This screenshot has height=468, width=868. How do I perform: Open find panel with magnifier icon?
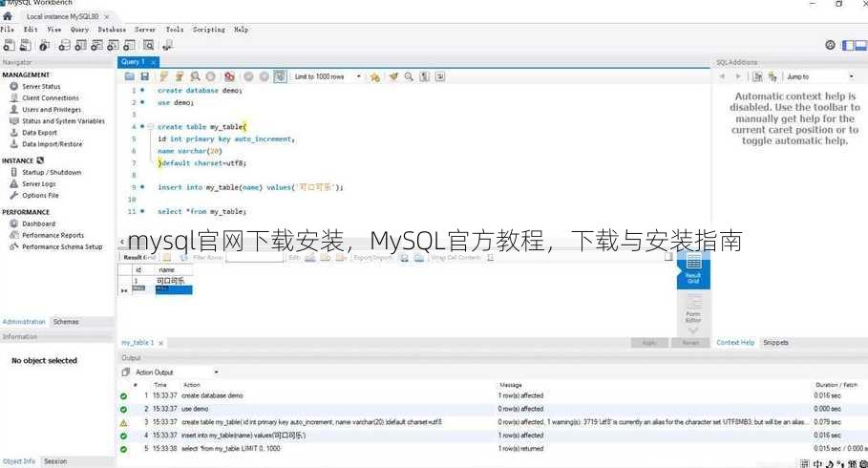pyautogui.click(x=409, y=76)
